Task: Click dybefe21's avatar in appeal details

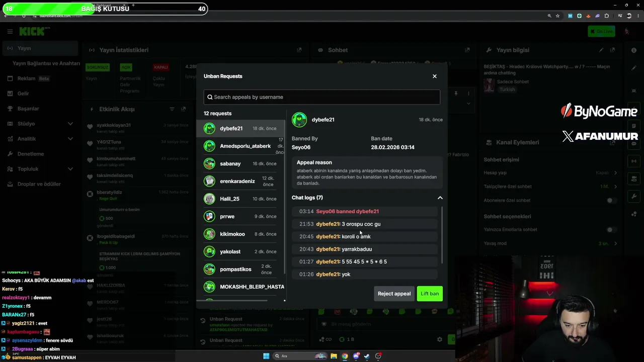Action: click(x=299, y=120)
